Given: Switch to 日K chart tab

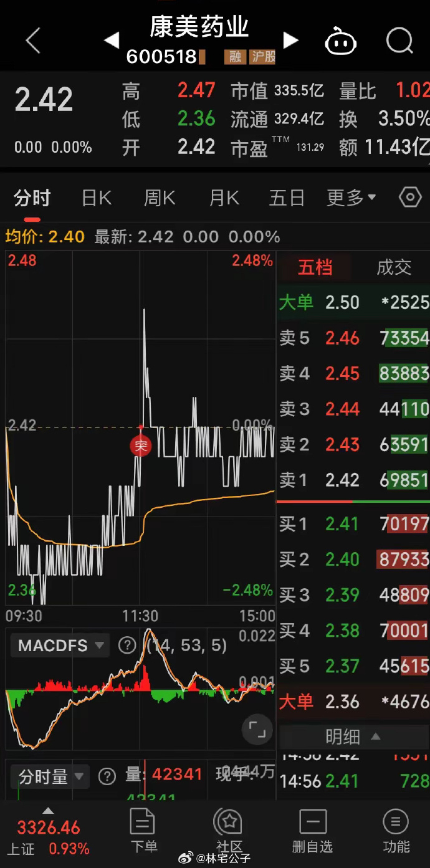Looking at the screenshot, I should 97,198.
